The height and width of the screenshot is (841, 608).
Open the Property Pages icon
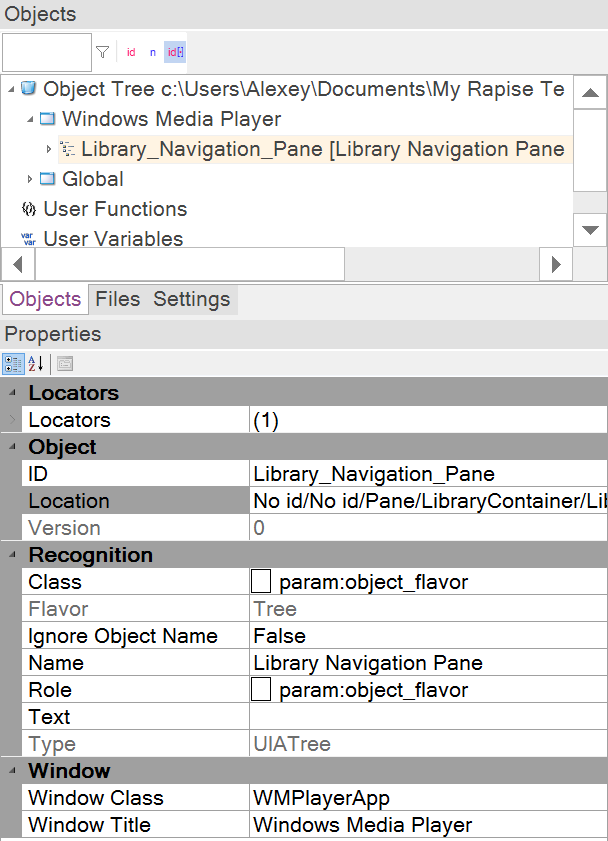64,363
